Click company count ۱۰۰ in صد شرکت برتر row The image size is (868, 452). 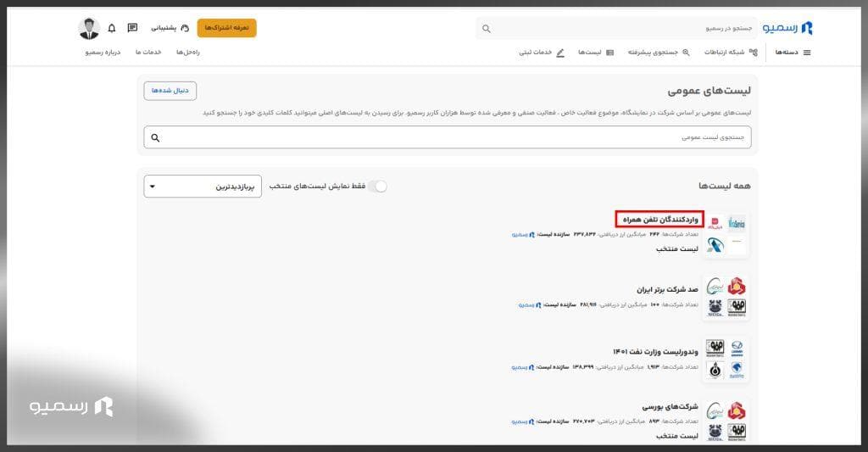(x=654, y=304)
